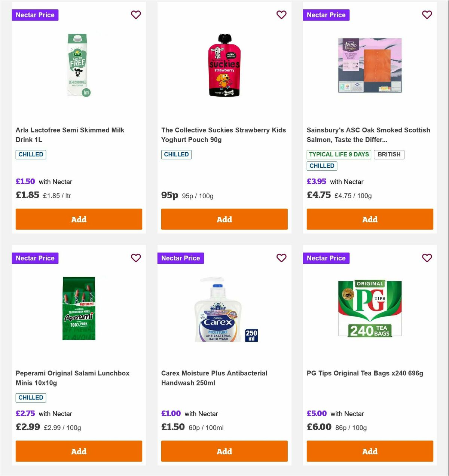The image size is (449, 476).
Task: Toggle the wishlist heart on Peperami minis
Action: (x=136, y=258)
